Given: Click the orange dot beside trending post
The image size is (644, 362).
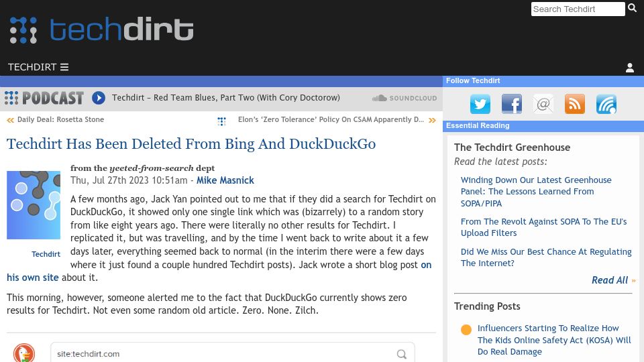Looking at the screenshot, I should point(466,330).
